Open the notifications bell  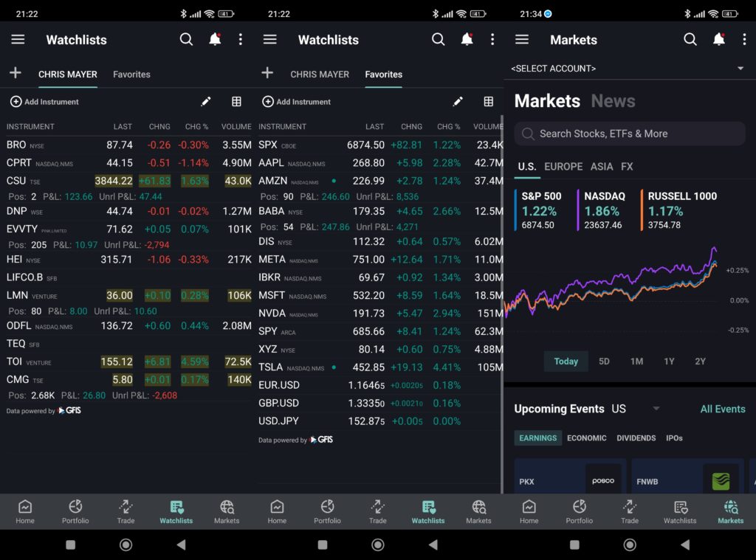tap(214, 39)
